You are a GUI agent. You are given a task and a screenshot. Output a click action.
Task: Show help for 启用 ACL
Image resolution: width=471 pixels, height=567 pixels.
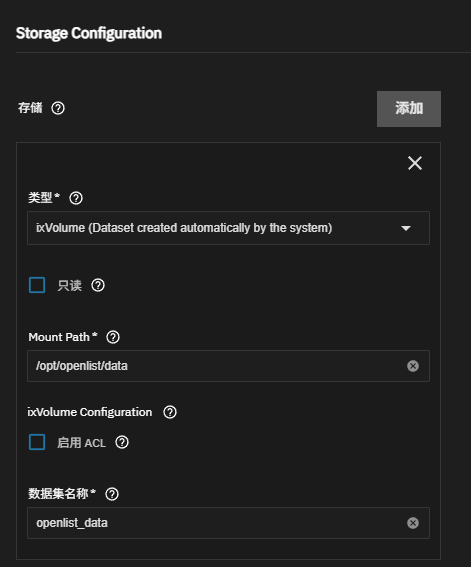[122, 442]
